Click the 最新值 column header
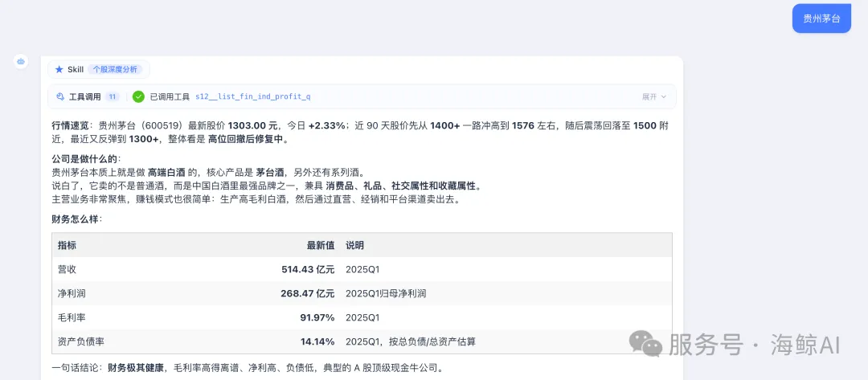The image size is (868, 380). pos(321,245)
